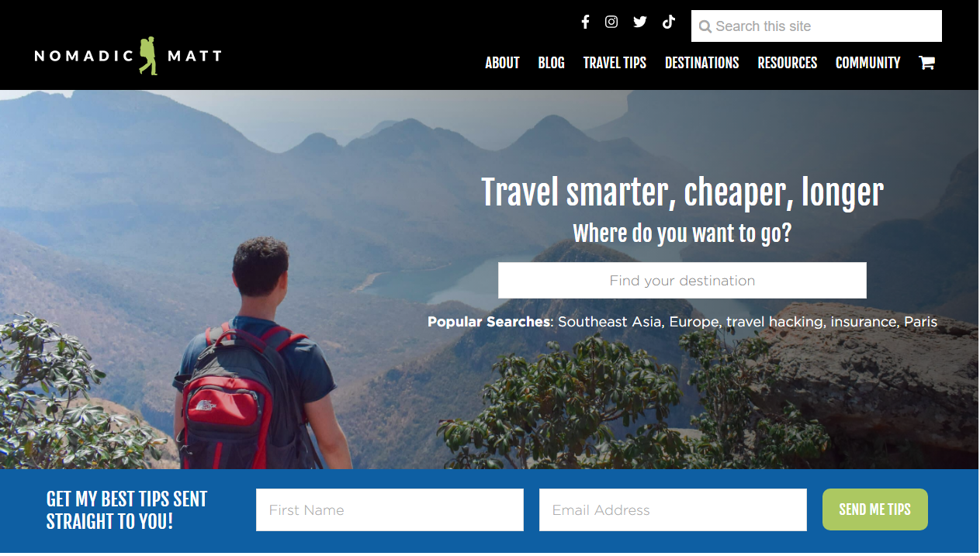Open the About menu
980x556 pixels.
pyautogui.click(x=502, y=63)
